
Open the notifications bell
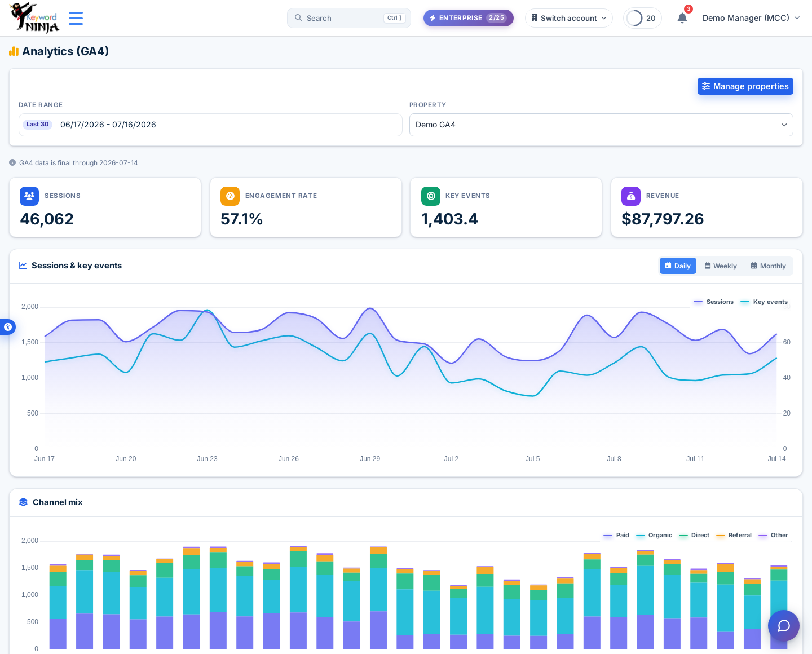[x=682, y=18]
